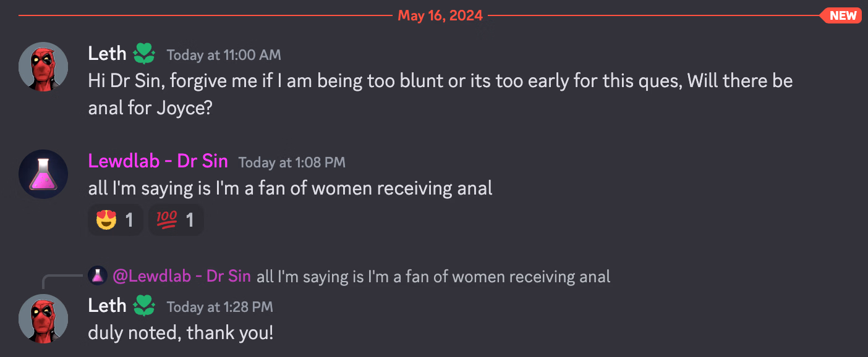Image resolution: width=868 pixels, height=357 pixels.
Task: Toggle the 100 reaction count pill
Action: point(176,219)
